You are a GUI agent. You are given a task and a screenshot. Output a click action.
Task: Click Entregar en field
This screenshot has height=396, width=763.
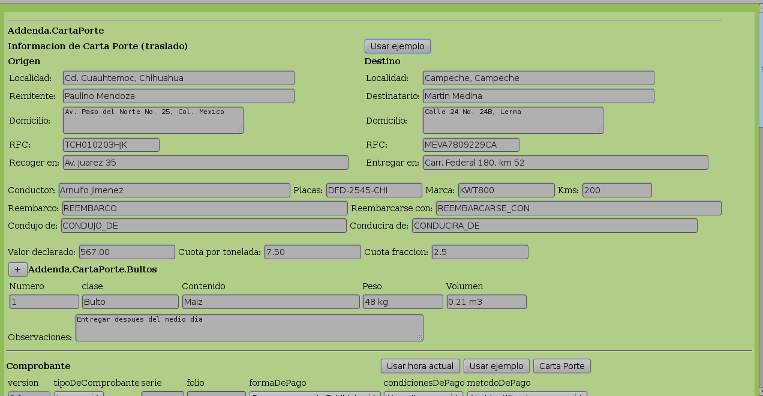tap(565, 162)
